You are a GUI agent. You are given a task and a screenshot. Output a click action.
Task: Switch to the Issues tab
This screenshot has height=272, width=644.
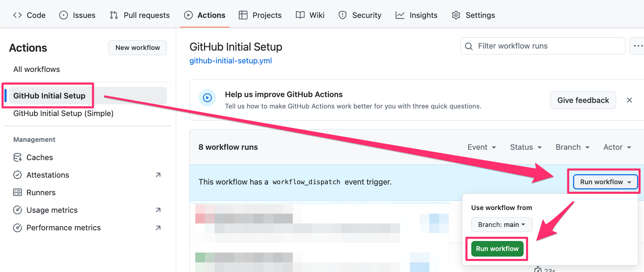[x=77, y=15]
